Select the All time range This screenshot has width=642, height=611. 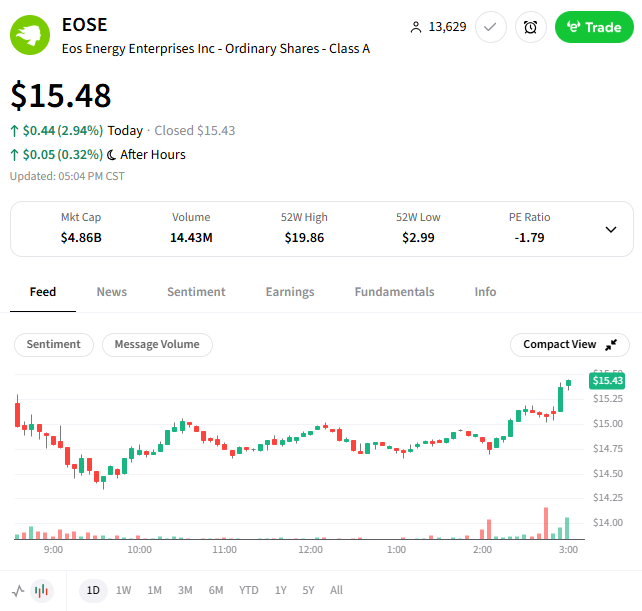pos(337,591)
